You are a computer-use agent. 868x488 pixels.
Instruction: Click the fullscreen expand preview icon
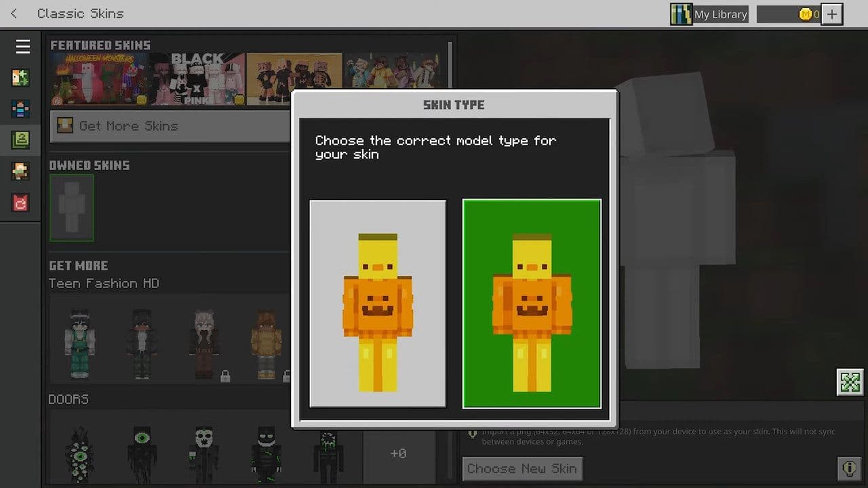(850, 382)
